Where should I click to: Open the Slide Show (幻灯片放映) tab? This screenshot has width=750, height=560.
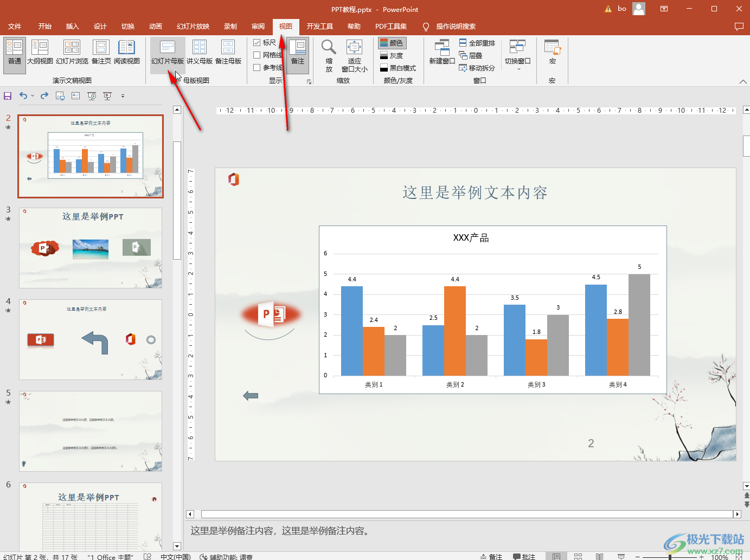(193, 26)
